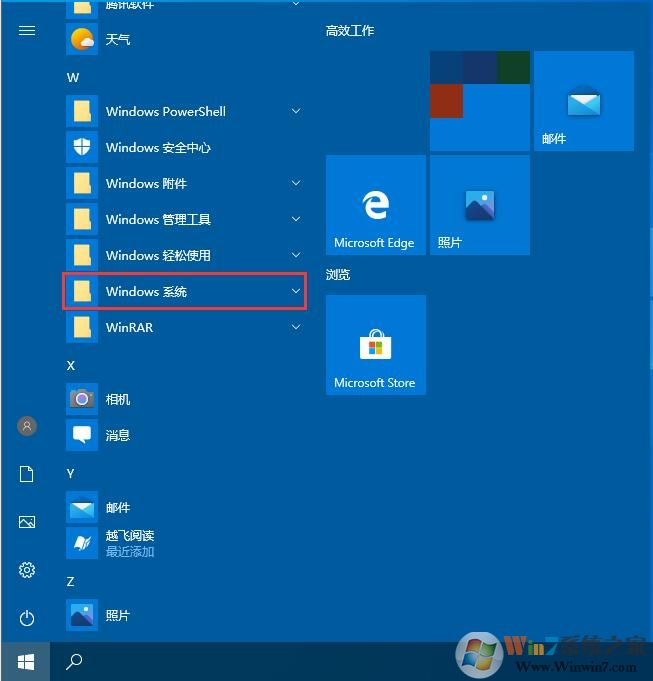Select the Windows PowerShell label
This screenshot has width=653, height=681.
(x=166, y=112)
